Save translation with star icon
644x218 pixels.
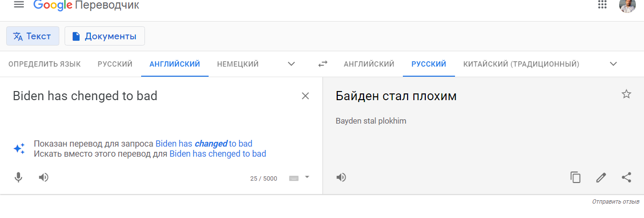[x=626, y=94]
